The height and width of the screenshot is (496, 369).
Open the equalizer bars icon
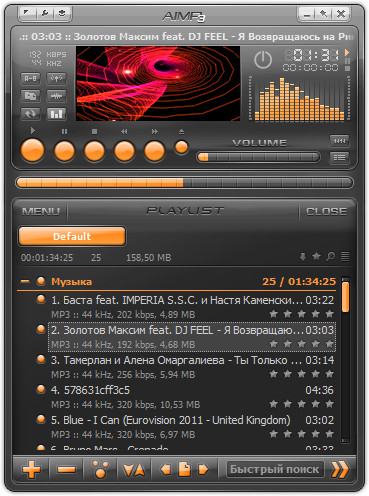[x=56, y=114]
